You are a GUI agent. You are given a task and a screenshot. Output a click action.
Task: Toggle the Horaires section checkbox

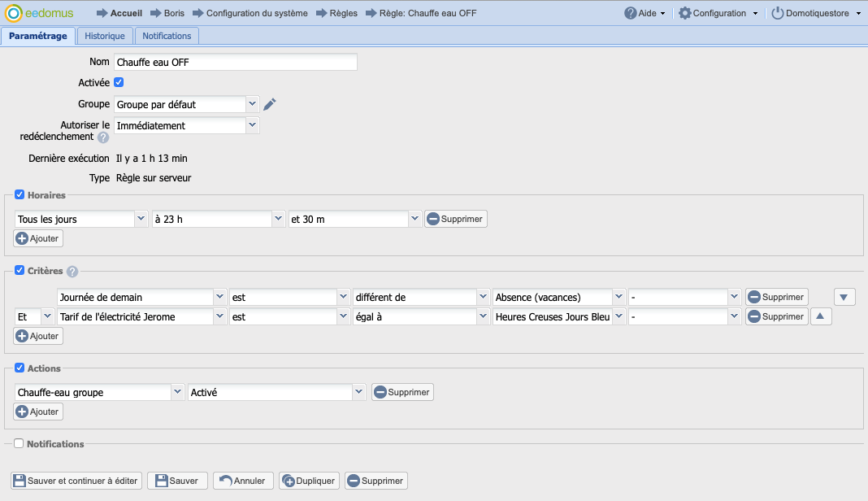[20, 195]
